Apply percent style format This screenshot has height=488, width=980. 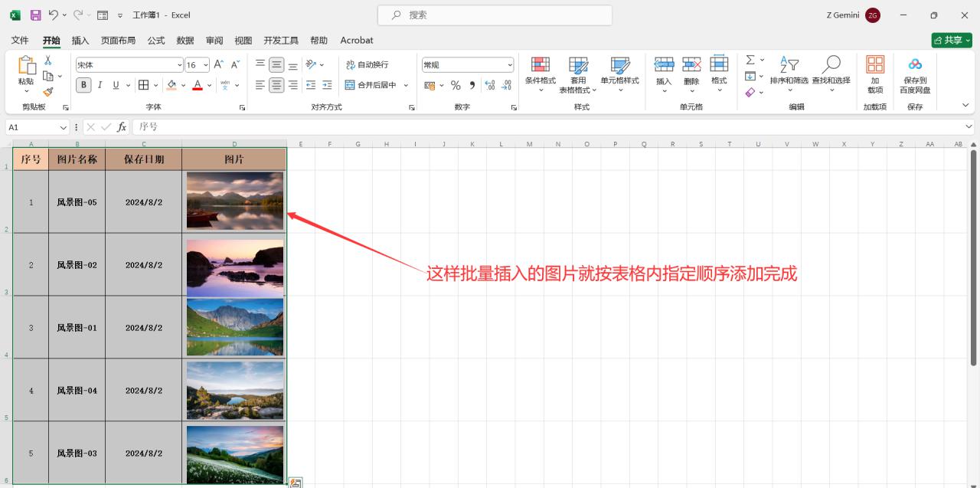(456, 85)
